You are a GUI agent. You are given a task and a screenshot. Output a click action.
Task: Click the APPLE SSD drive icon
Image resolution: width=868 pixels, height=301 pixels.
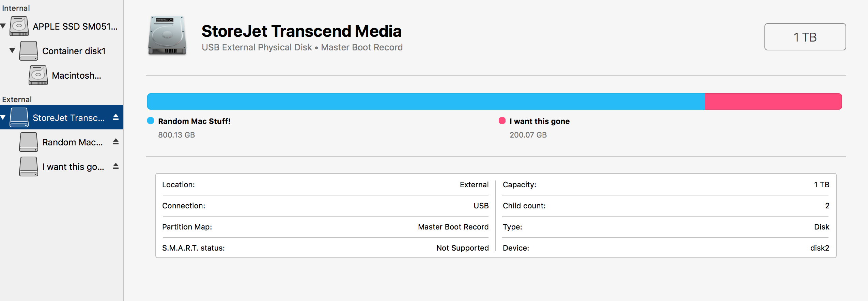[19, 26]
